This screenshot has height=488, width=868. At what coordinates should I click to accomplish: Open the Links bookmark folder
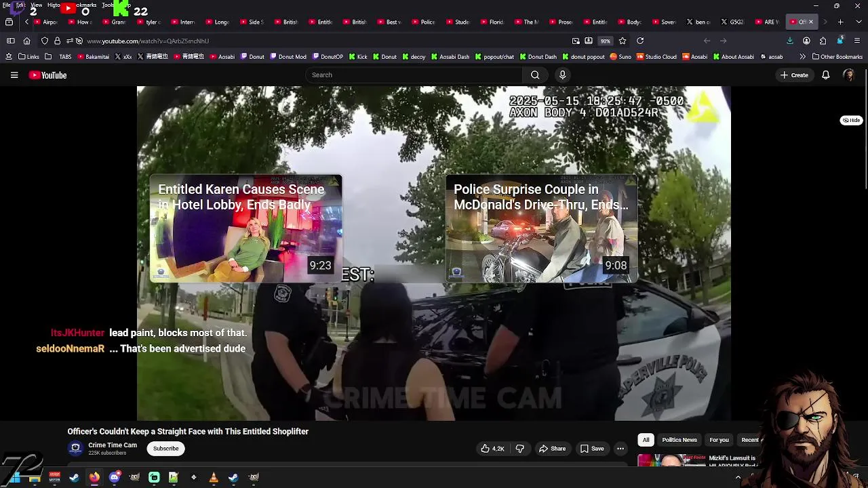point(28,57)
